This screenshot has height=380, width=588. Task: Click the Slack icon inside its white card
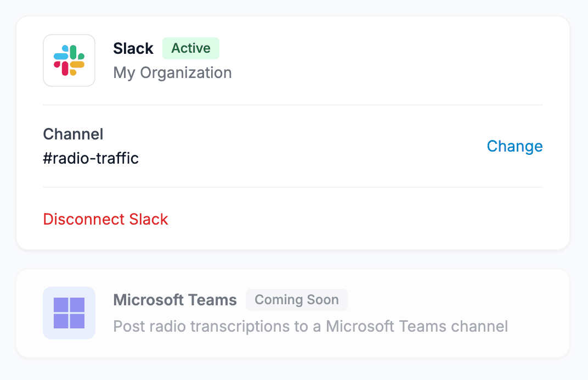[69, 60]
